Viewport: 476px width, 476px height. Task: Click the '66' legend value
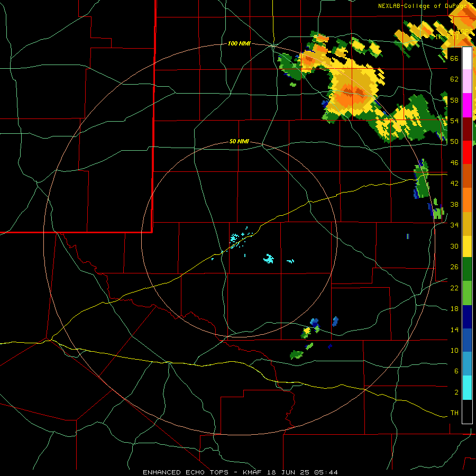click(x=454, y=59)
